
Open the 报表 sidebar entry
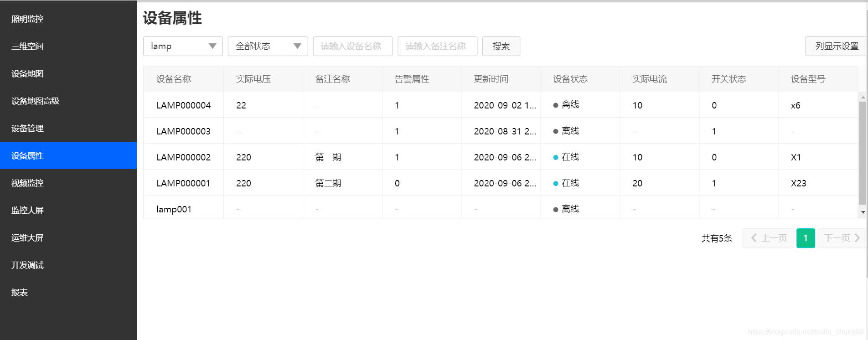(x=68, y=292)
